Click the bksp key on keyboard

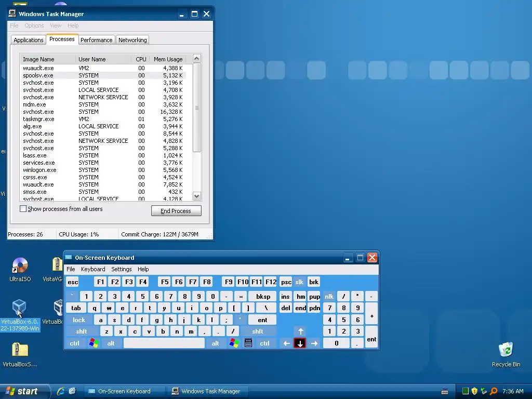[x=263, y=297]
